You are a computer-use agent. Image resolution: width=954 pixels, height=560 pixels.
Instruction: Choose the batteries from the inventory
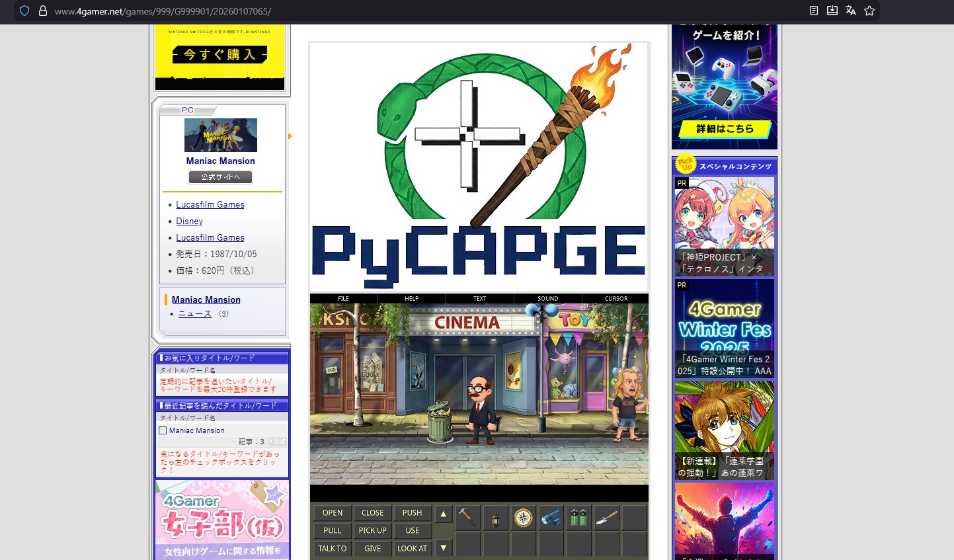[x=578, y=518]
